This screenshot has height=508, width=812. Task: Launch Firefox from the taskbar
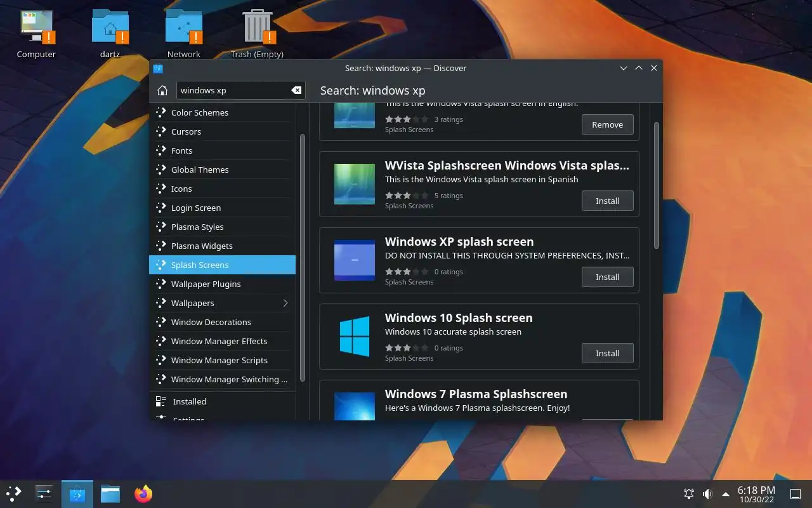click(143, 493)
